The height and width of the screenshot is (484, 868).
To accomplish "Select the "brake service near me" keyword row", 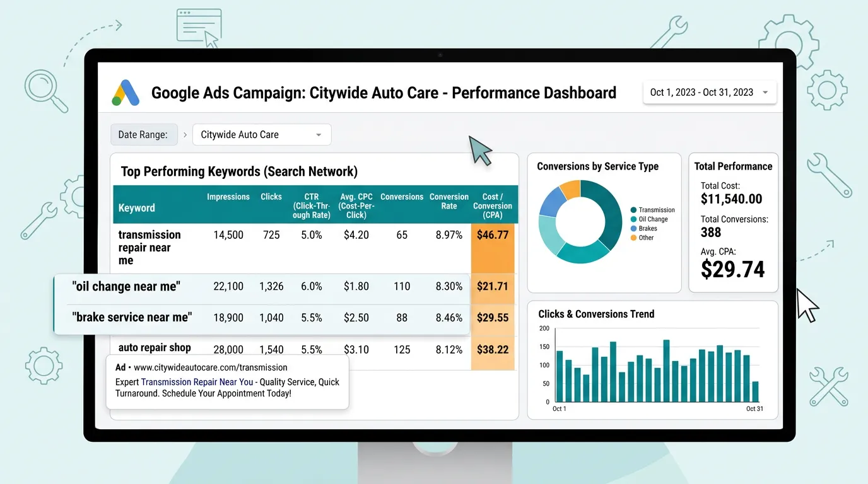I will coord(262,320).
